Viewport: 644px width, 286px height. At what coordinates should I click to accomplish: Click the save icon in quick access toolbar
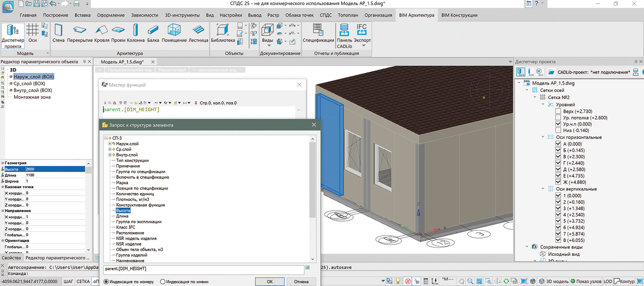click(x=36, y=4)
